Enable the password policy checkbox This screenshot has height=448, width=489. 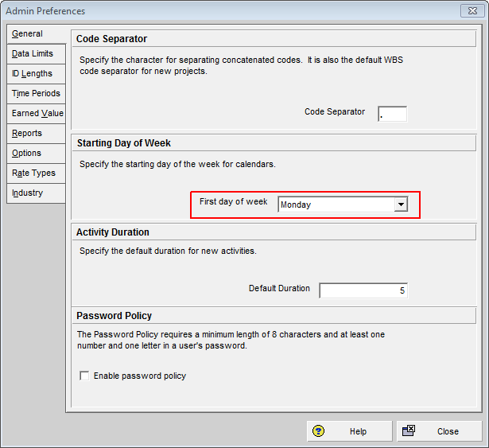point(85,376)
